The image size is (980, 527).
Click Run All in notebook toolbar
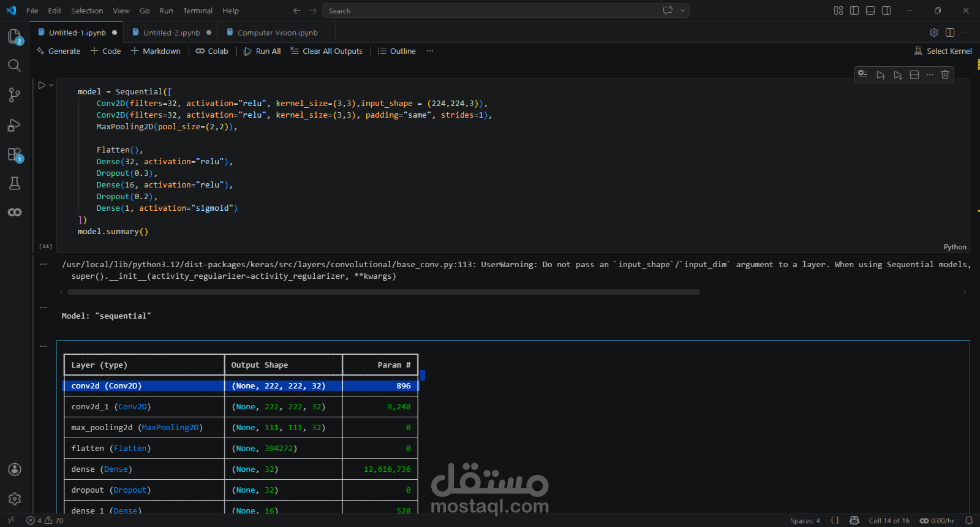(262, 51)
